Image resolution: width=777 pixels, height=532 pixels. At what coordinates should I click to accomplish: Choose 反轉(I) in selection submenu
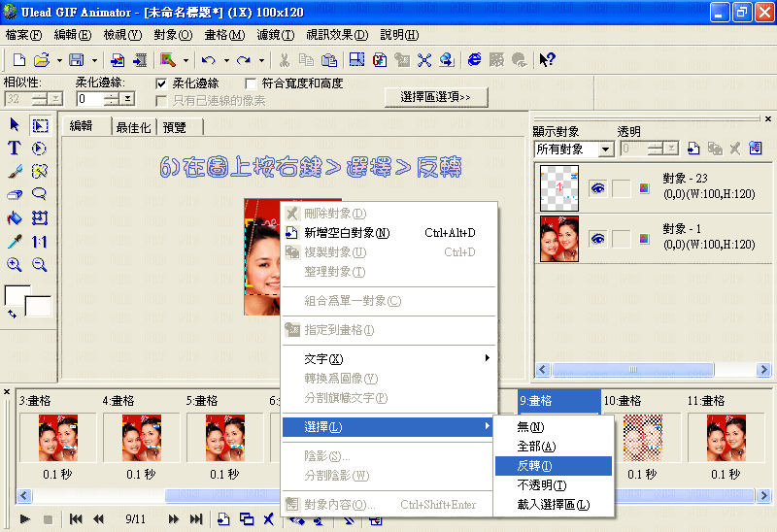[x=554, y=466]
